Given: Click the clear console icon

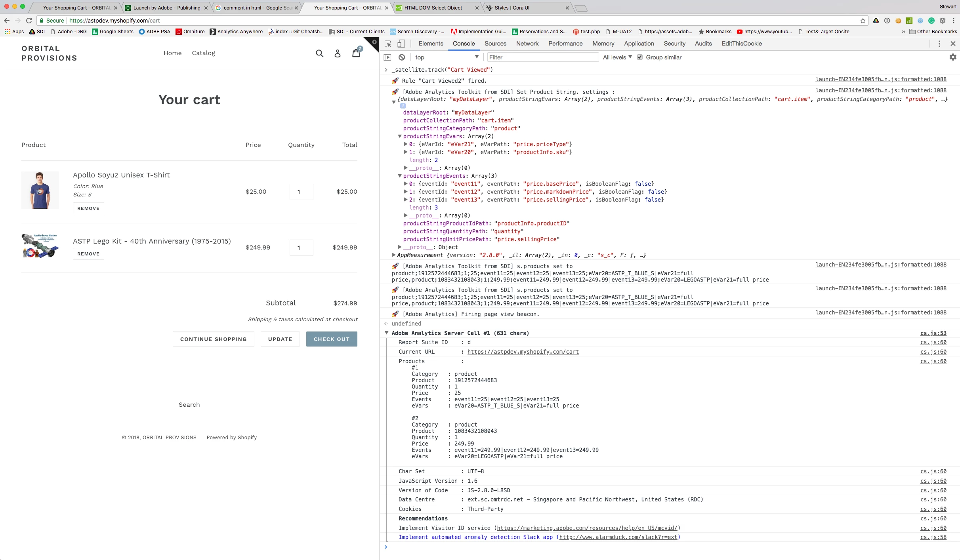Looking at the screenshot, I should click(402, 57).
